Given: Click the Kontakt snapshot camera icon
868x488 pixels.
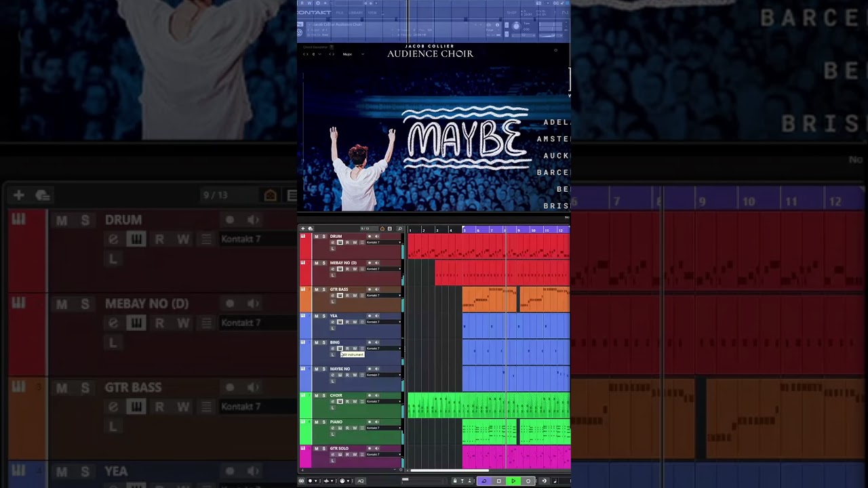Looking at the screenshot, I should [x=489, y=25].
